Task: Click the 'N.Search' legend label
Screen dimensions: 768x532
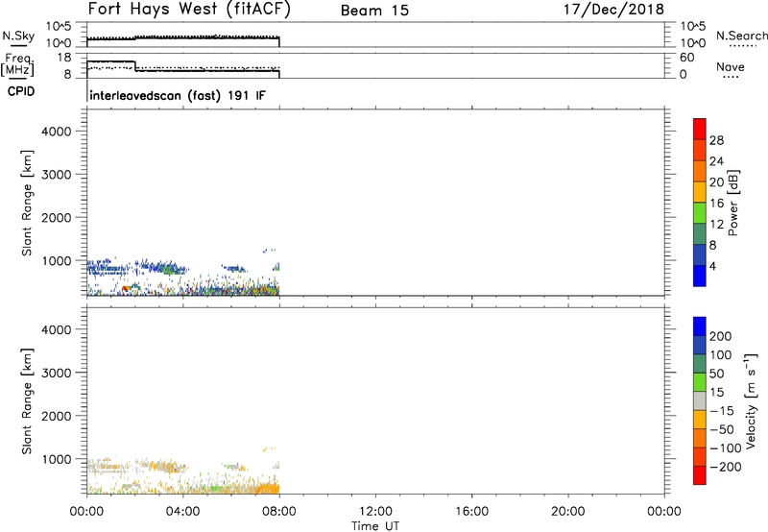Action: coord(741,36)
